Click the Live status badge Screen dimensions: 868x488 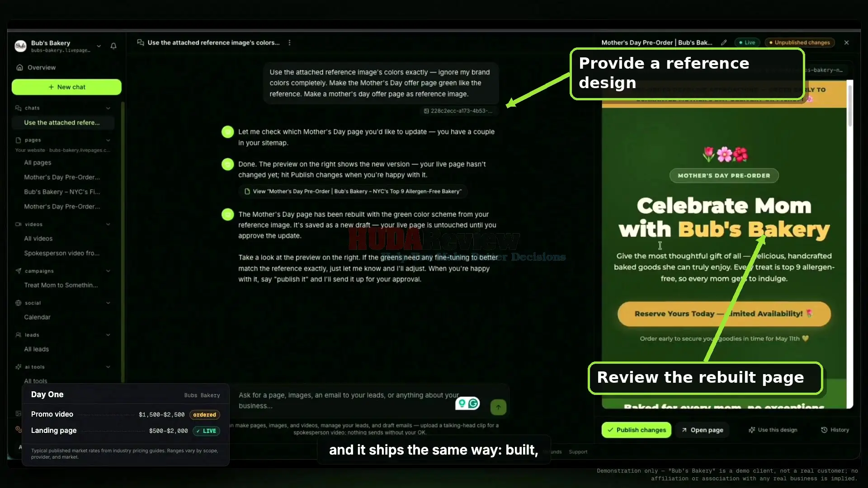tap(747, 42)
